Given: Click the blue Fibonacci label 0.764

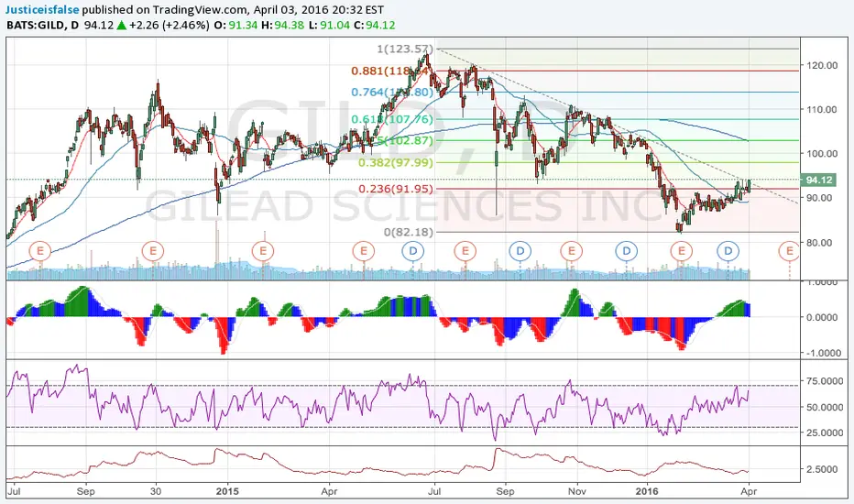Looking at the screenshot, I should tap(392, 92).
